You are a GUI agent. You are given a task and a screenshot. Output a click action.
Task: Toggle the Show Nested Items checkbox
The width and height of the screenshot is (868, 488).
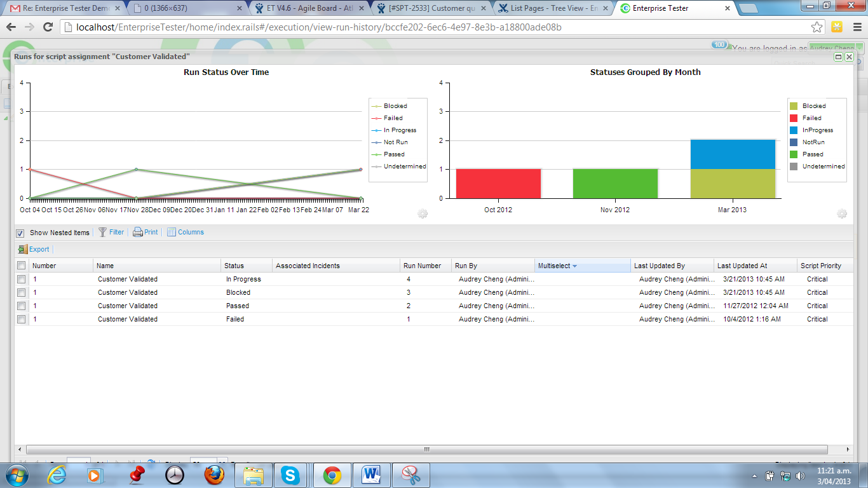tap(20, 233)
